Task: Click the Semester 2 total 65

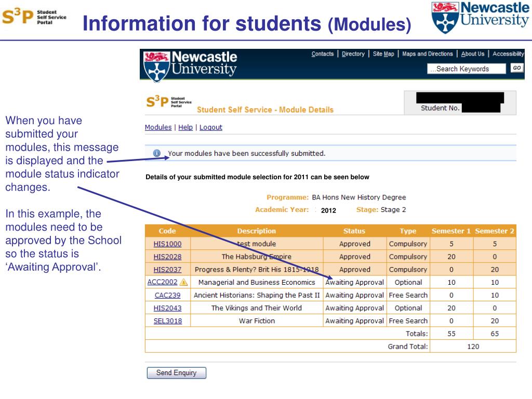Action: coord(495,334)
